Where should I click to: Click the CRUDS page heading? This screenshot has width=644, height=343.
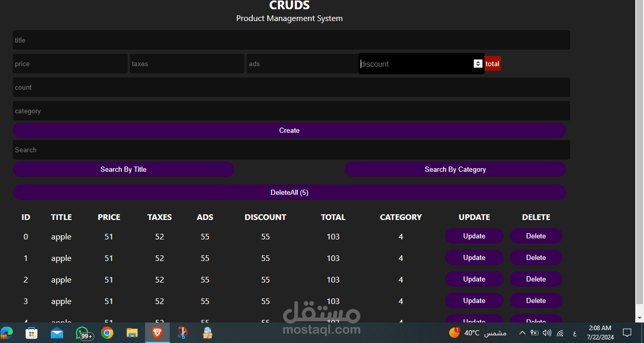coord(289,5)
